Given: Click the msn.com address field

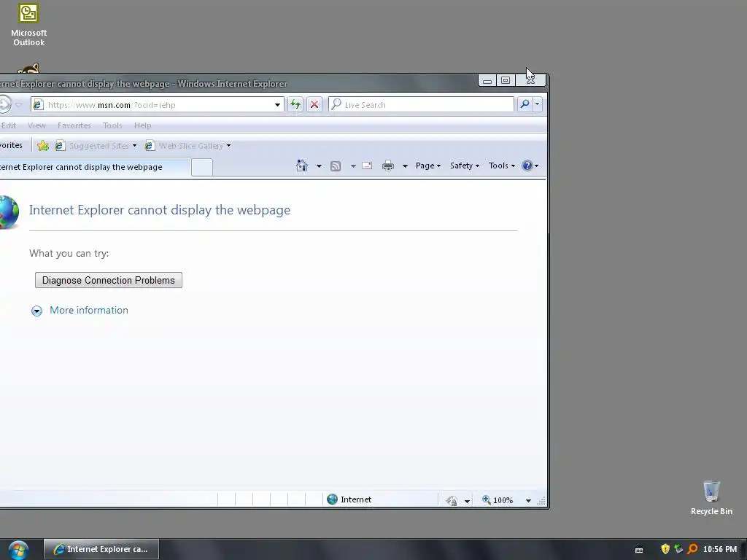Looking at the screenshot, I should pyautogui.click(x=158, y=105).
